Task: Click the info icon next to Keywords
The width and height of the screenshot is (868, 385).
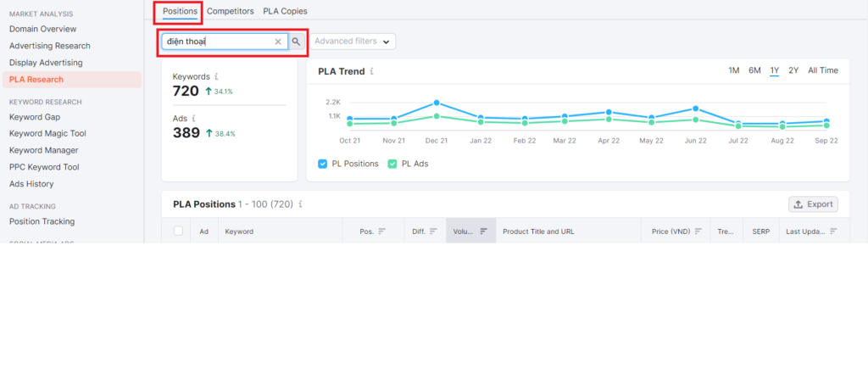Action: tap(217, 76)
